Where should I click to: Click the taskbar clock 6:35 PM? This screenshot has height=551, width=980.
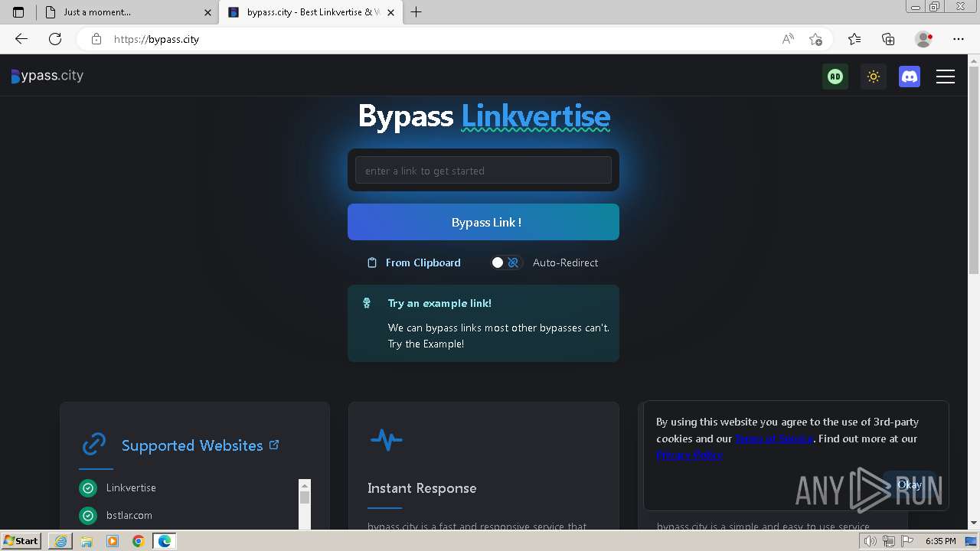[x=941, y=541]
